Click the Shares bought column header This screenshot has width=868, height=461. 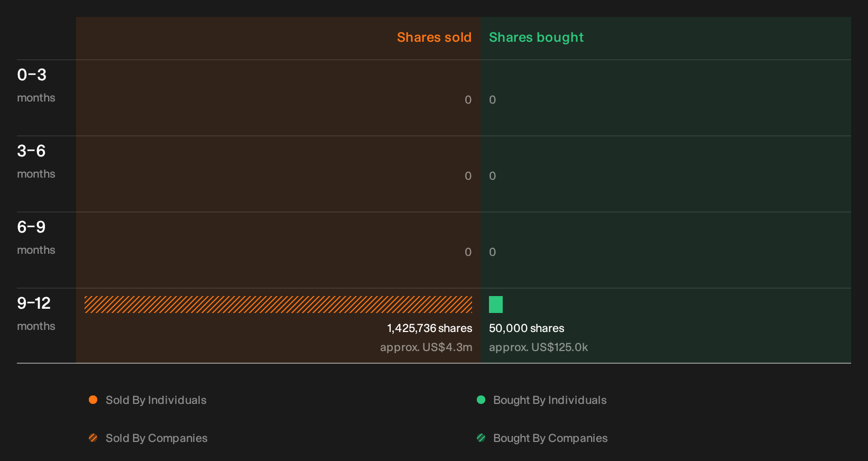536,38
